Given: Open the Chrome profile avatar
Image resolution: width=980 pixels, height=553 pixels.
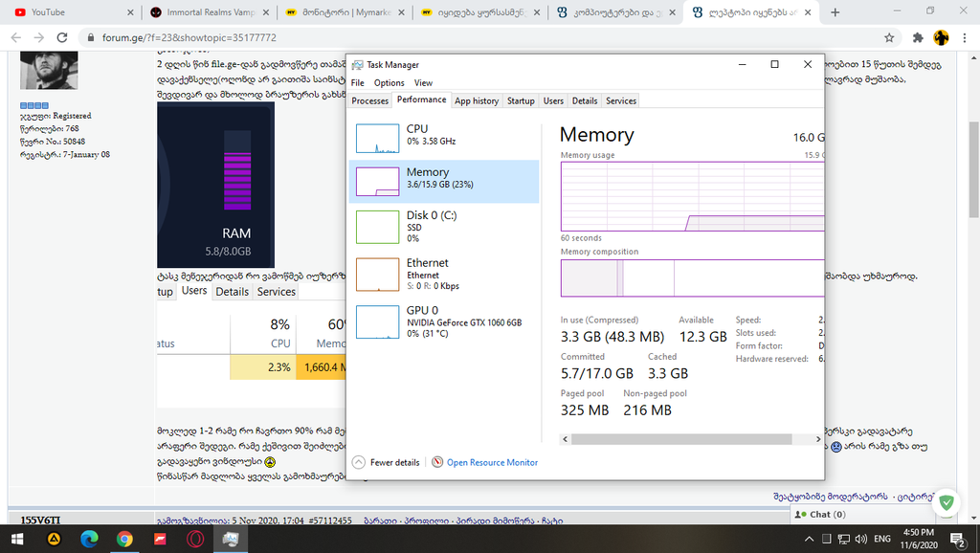Looking at the screenshot, I should pyautogui.click(x=942, y=37).
